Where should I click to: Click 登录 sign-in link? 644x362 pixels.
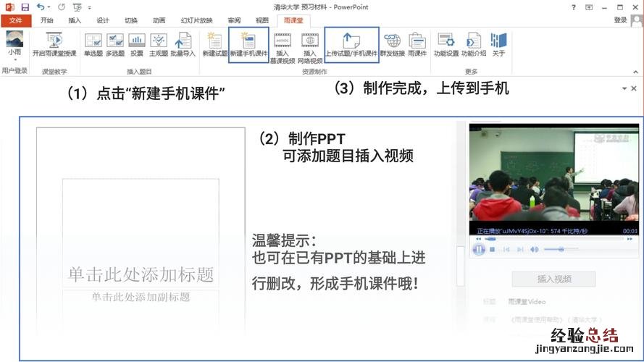point(620,20)
